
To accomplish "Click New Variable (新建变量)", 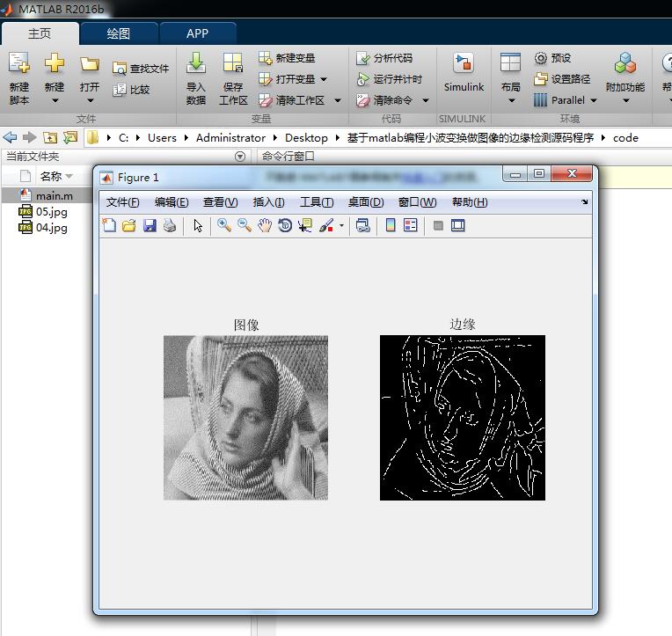I will pos(287,58).
